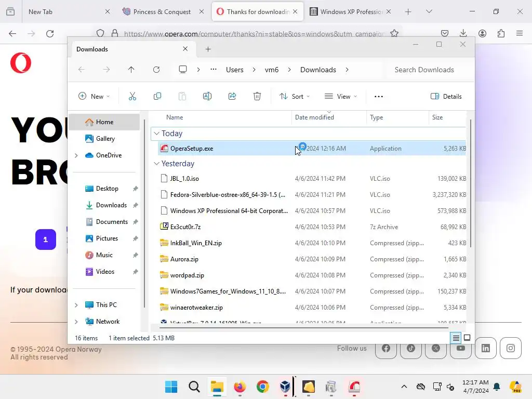Open a new Firefox tab with plus button
Screen dimensions: 532x399
coord(408,11)
